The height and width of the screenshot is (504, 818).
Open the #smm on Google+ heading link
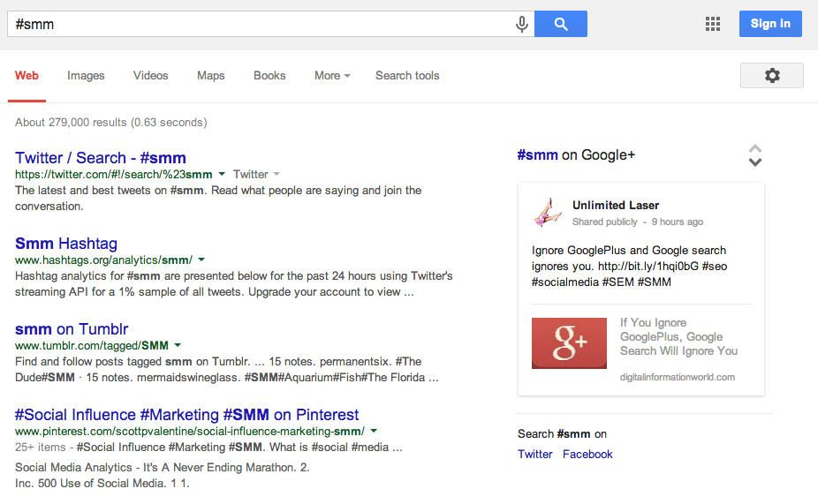click(576, 154)
